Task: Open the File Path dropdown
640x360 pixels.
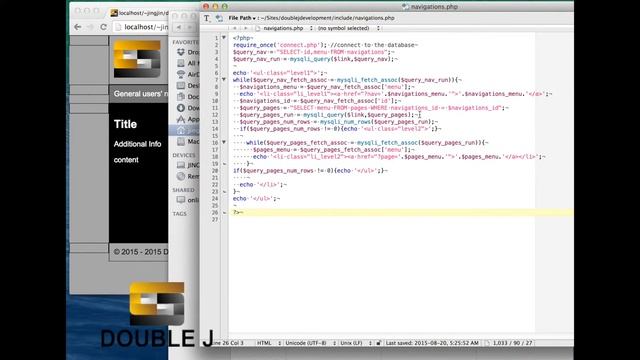Action: point(242,18)
